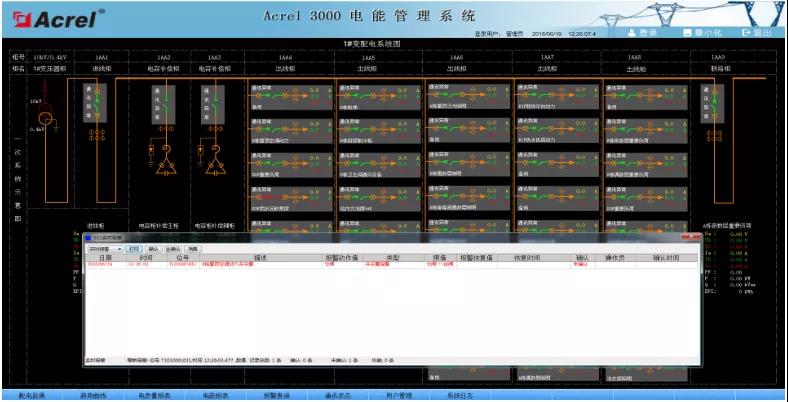The image size is (788, 402).
Task: Click the 1#变配电系统图 diagram title
Action: point(372,44)
